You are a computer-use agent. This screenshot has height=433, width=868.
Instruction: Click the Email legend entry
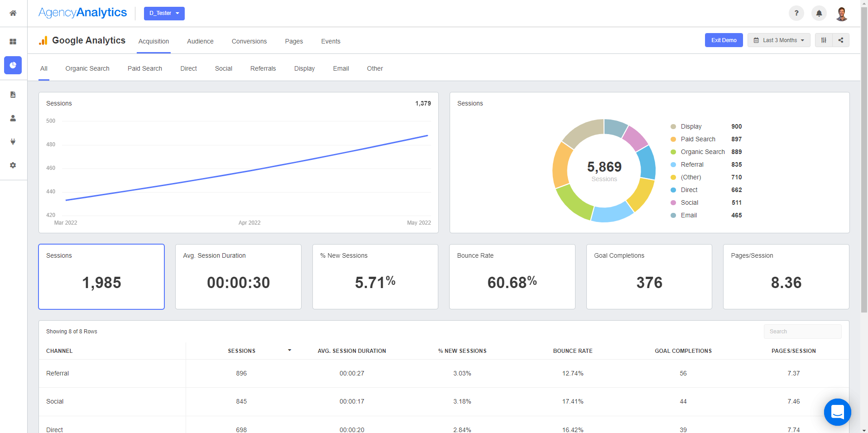[706, 216]
